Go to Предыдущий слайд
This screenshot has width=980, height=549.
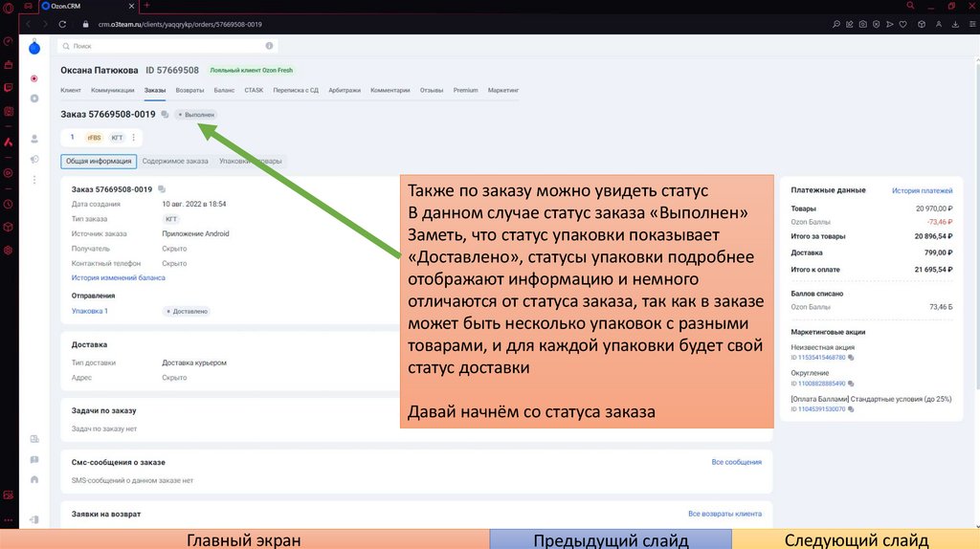point(611,539)
